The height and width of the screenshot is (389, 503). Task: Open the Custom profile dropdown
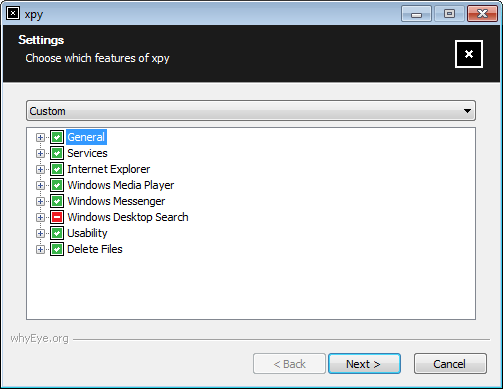[x=251, y=111]
